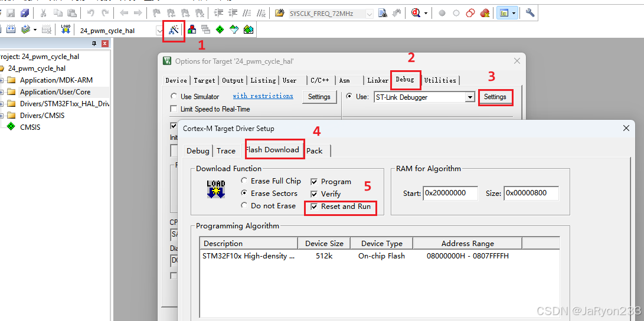This screenshot has width=644, height=321.
Task: Select the Use ST-Link Debugger radio button
Action: [349, 96]
